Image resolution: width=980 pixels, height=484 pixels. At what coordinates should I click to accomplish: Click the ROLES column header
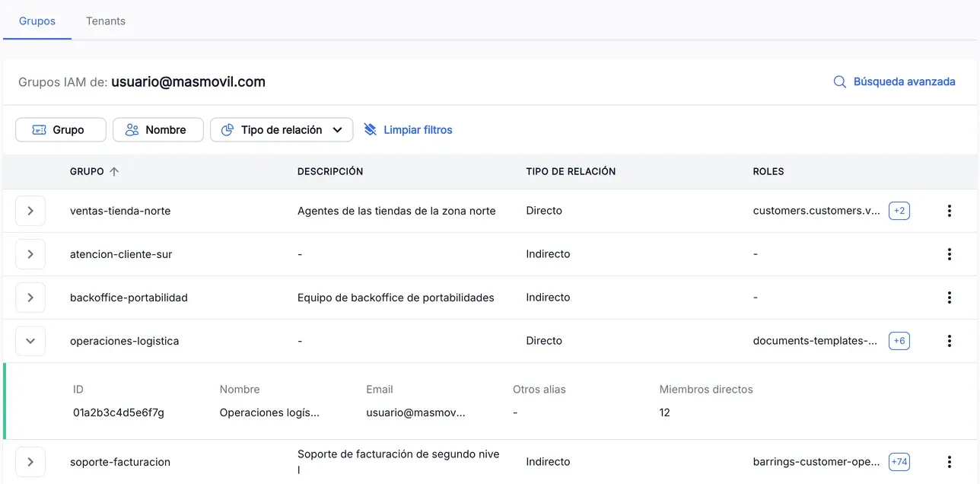(768, 172)
